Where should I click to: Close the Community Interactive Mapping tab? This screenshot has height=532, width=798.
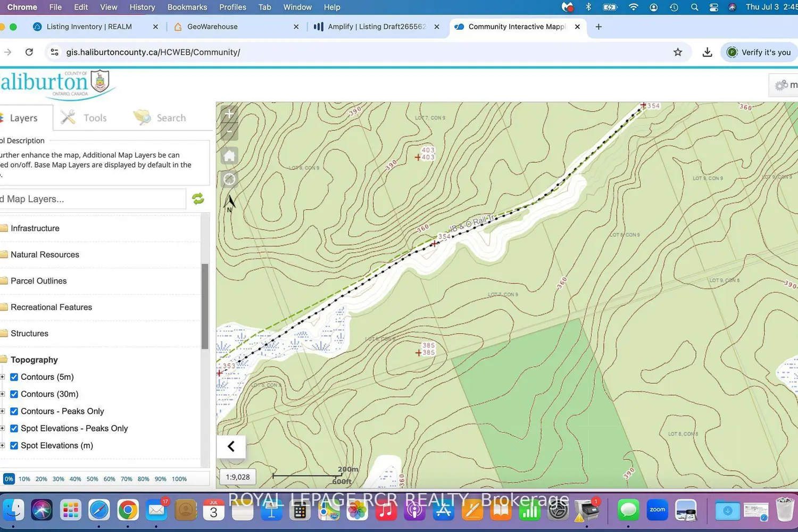pos(577,27)
